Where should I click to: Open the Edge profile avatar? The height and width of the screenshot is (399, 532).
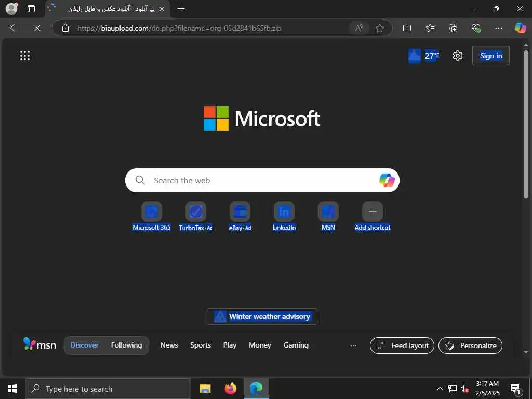pos(11,8)
